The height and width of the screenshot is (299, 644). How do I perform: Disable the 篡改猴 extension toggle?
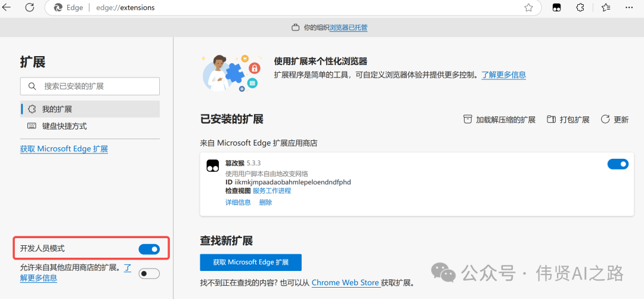pyautogui.click(x=618, y=164)
